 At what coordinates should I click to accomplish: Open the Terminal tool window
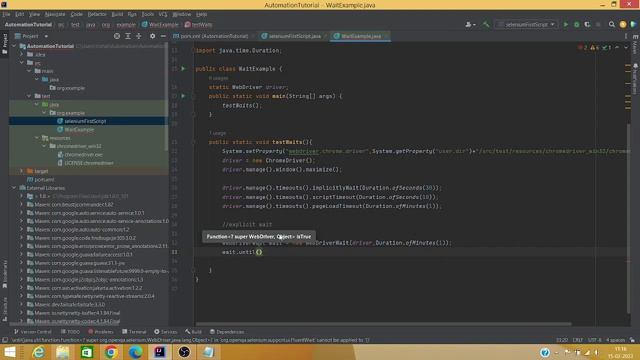(x=134, y=331)
